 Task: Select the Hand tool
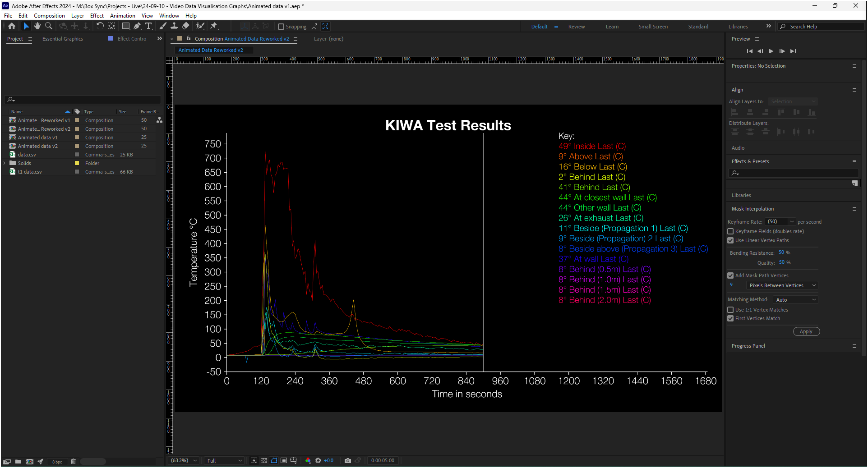(x=37, y=26)
